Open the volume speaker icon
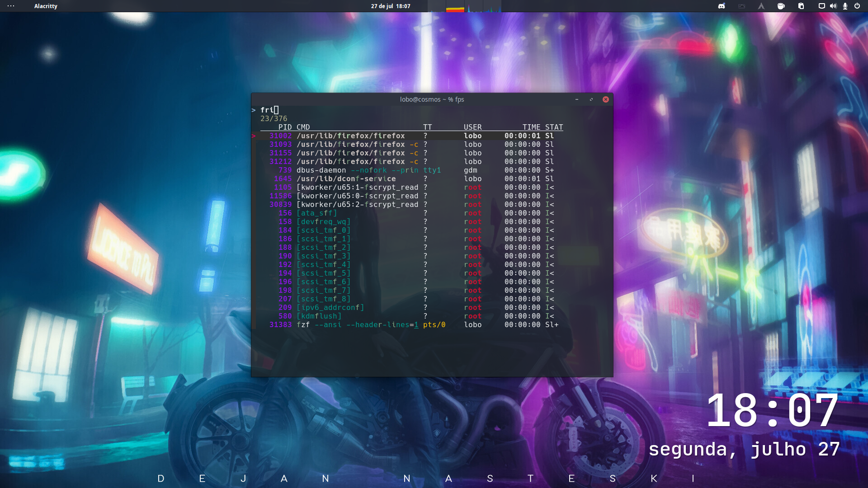868x488 pixels. pyautogui.click(x=833, y=6)
